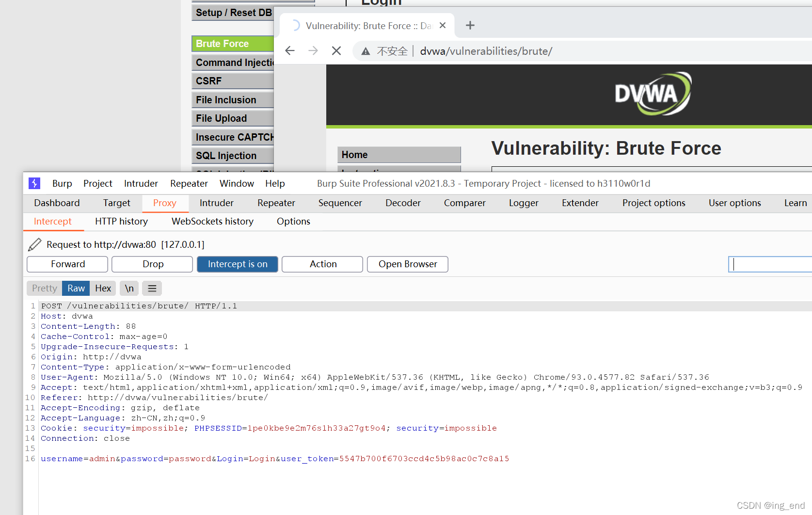Open the Window menu
This screenshot has width=812, height=515.
click(x=237, y=183)
